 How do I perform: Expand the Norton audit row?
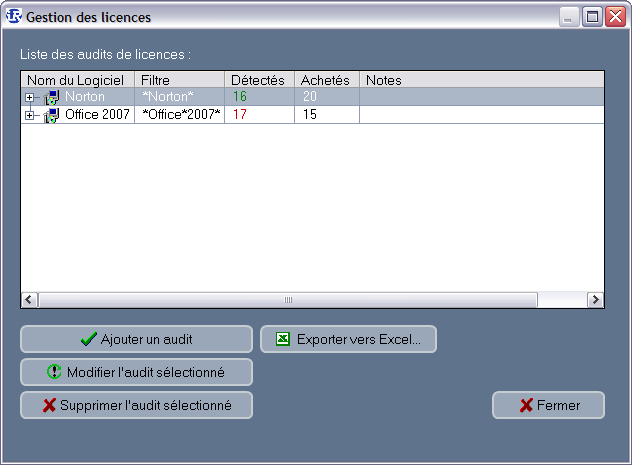tap(29, 97)
